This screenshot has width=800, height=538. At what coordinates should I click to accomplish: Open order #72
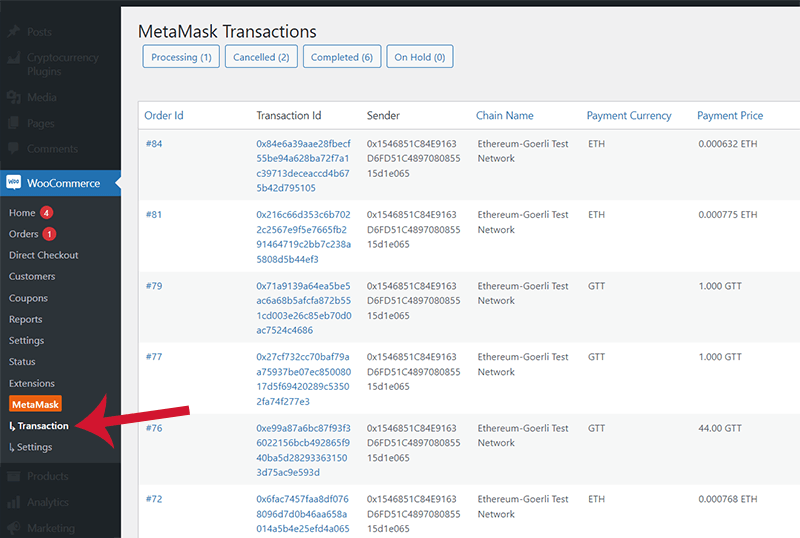point(154,499)
